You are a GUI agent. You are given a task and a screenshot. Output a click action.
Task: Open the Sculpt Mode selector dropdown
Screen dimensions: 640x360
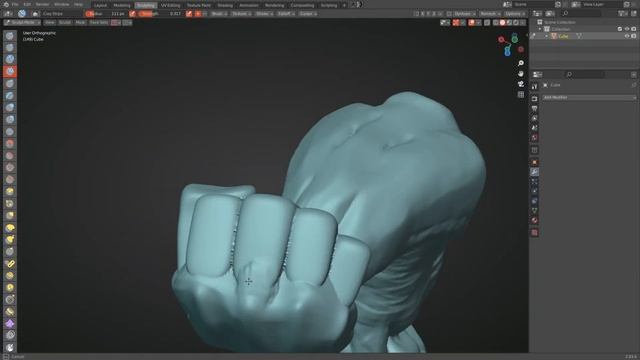pyautogui.click(x=22, y=22)
